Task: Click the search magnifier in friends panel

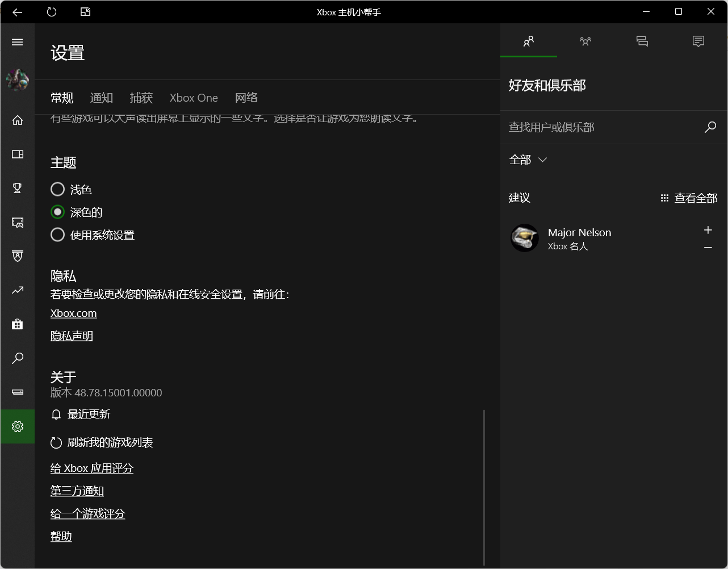Action: 710,127
